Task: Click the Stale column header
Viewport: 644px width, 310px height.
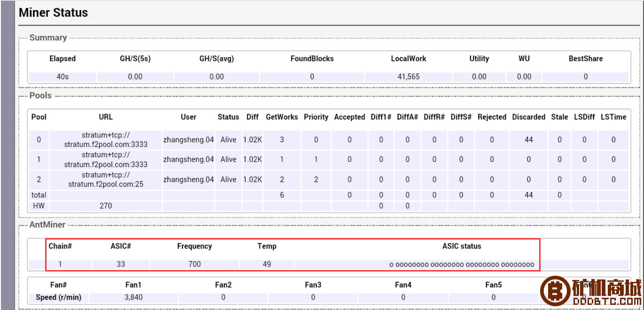Action: (559, 117)
